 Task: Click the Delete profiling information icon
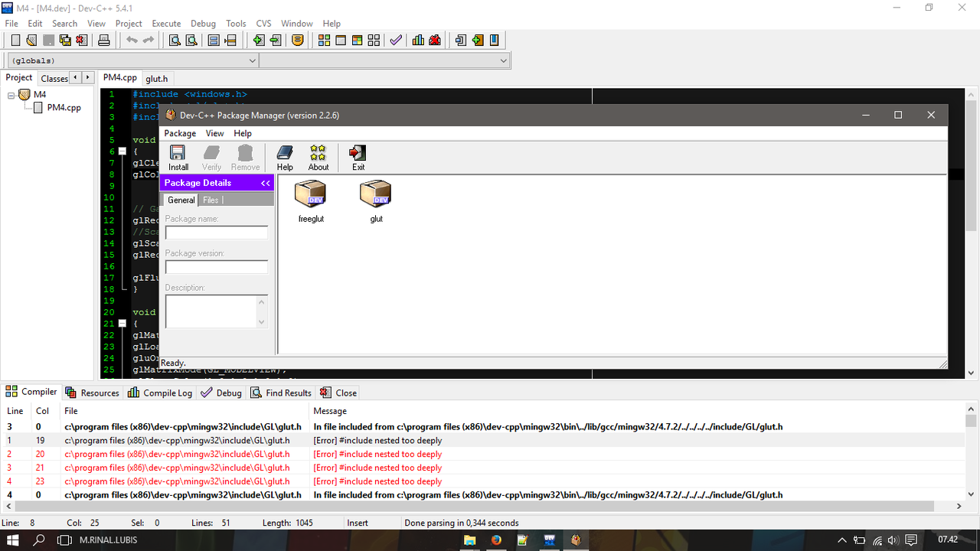(435, 41)
